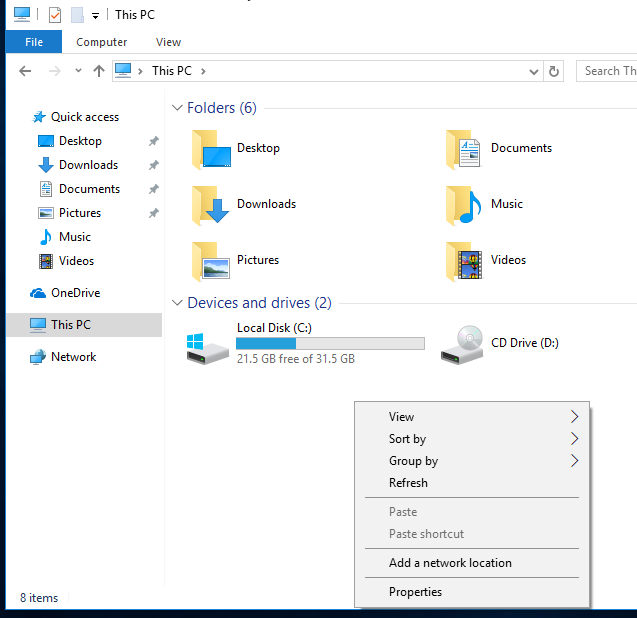Switch to the Computer ribbon tab
Screen dimensions: 637x618
point(102,42)
